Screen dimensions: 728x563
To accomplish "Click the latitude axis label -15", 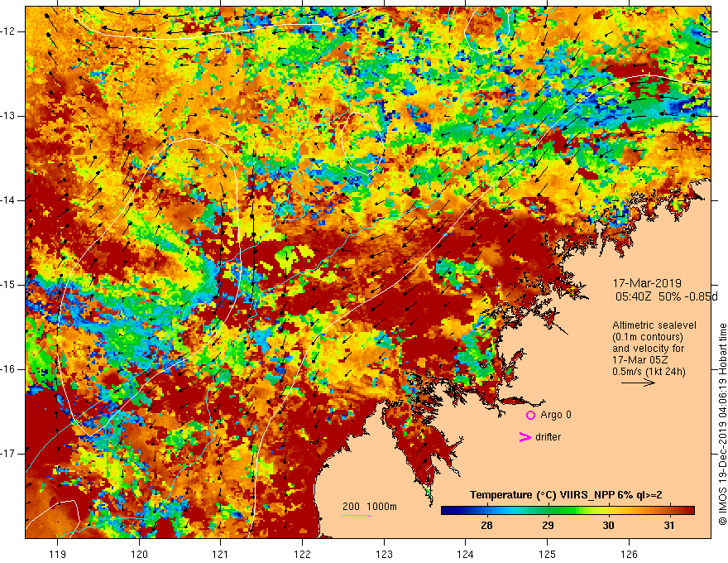I will [x=9, y=285].
